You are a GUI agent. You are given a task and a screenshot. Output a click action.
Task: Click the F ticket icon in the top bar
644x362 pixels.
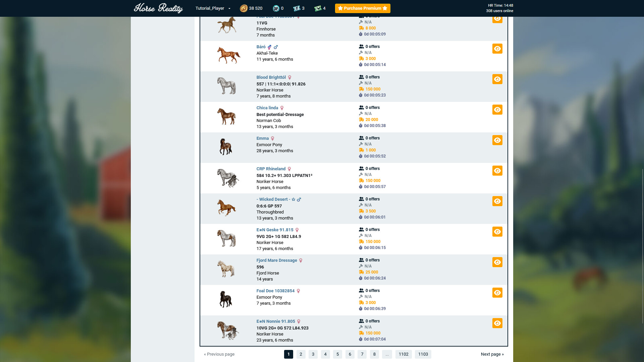(x=297, y=8)
